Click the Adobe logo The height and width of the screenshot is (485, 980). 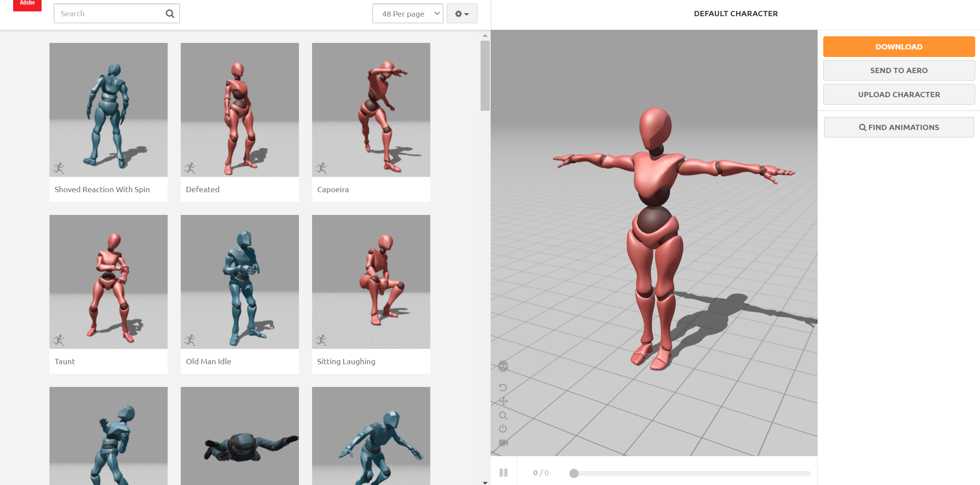27,4
